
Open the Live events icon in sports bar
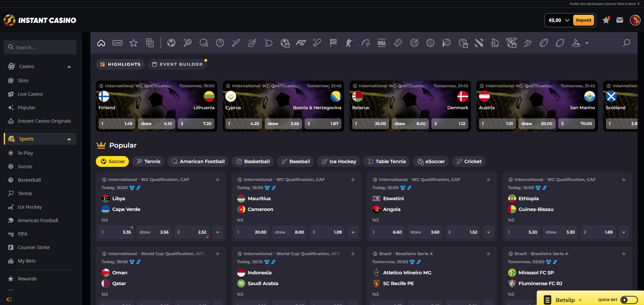(117, 43)
